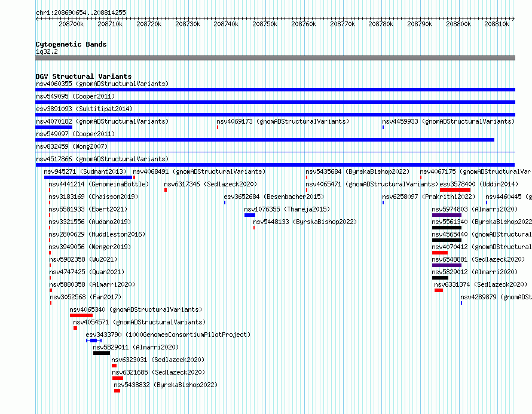Click the purple bar under nsv5974803 Almarri2020

(x=447, y=215)
